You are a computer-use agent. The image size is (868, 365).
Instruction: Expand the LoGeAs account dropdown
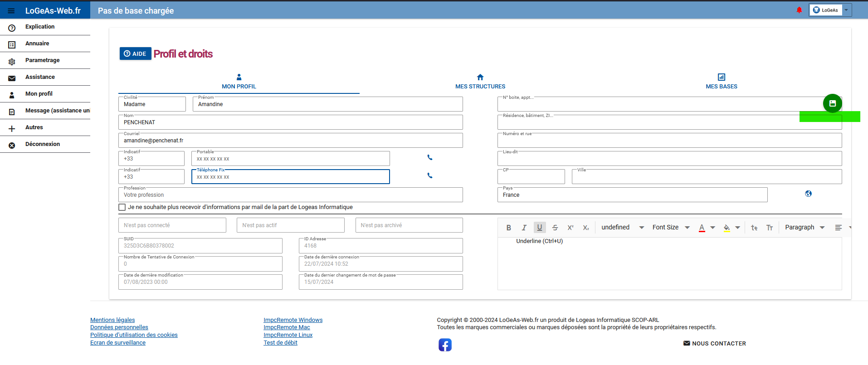pyautogui.click(x=846, y=10)
